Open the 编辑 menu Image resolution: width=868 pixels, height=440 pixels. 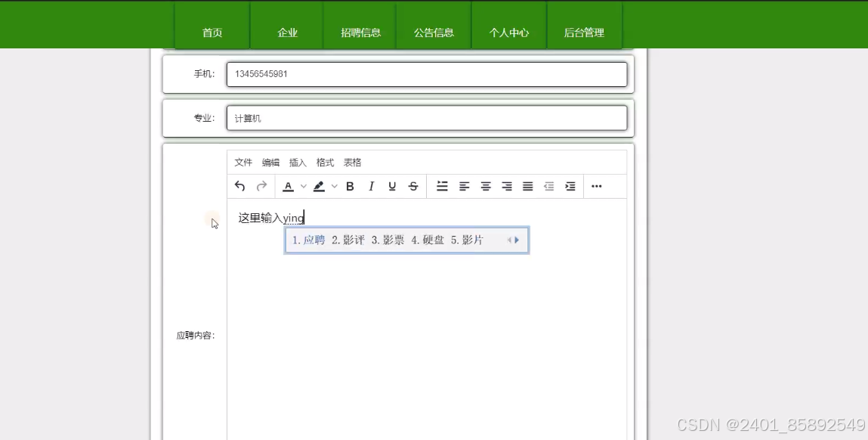pos(270,163)
